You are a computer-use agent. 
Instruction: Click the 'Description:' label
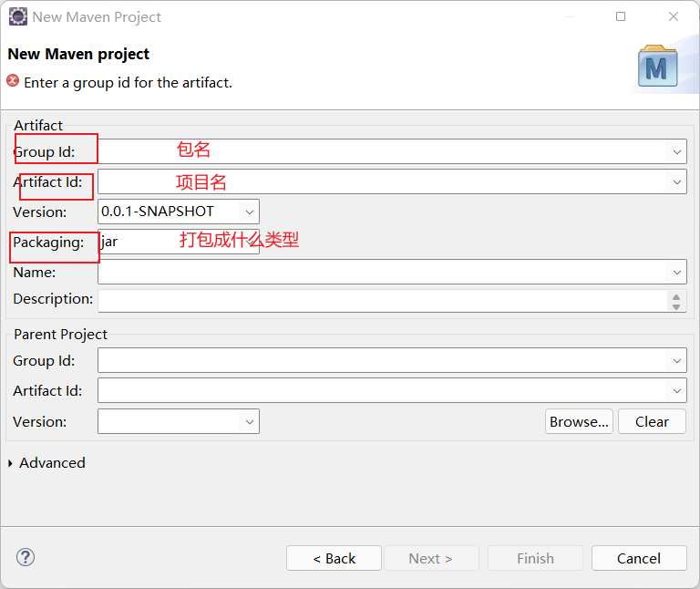coord(53,299)
